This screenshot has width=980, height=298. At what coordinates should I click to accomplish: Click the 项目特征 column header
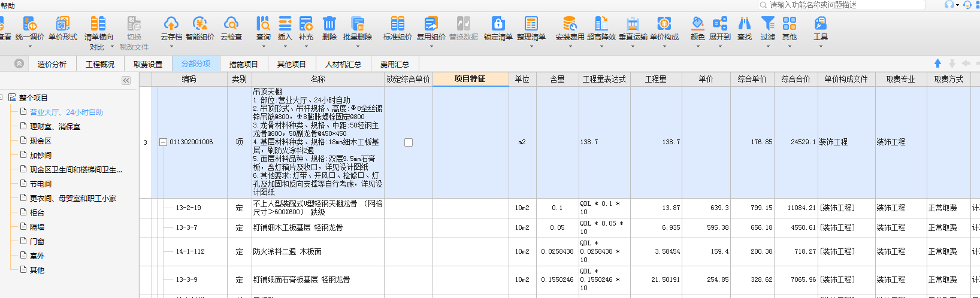coord(470,79)
